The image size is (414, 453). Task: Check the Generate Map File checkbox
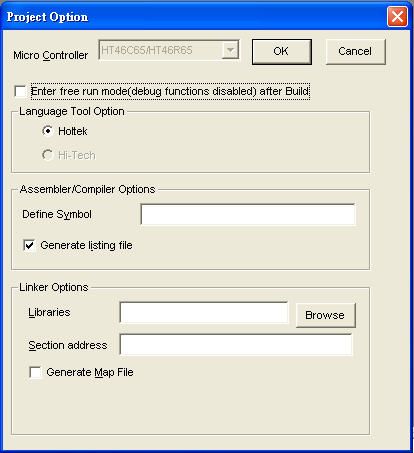(35, 372)
